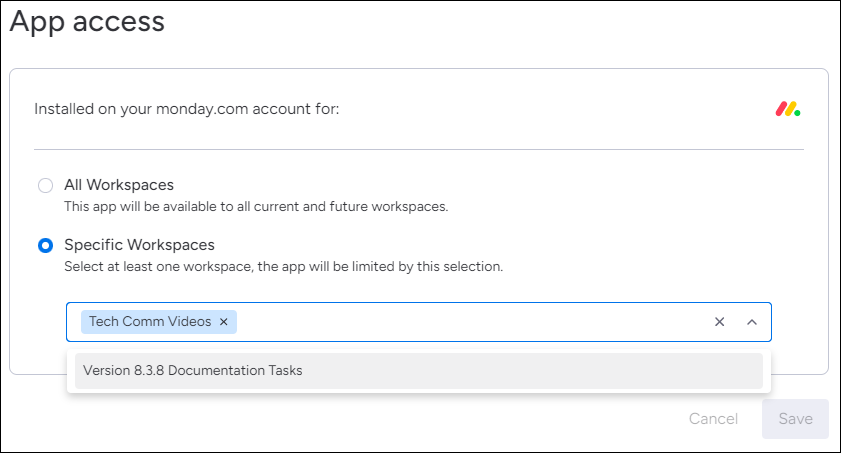Click the all current and future workspaces description

256,206
